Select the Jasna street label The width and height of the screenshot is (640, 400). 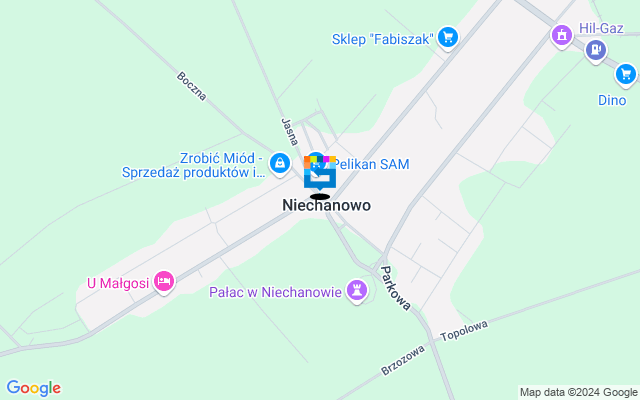coord(290,132)
